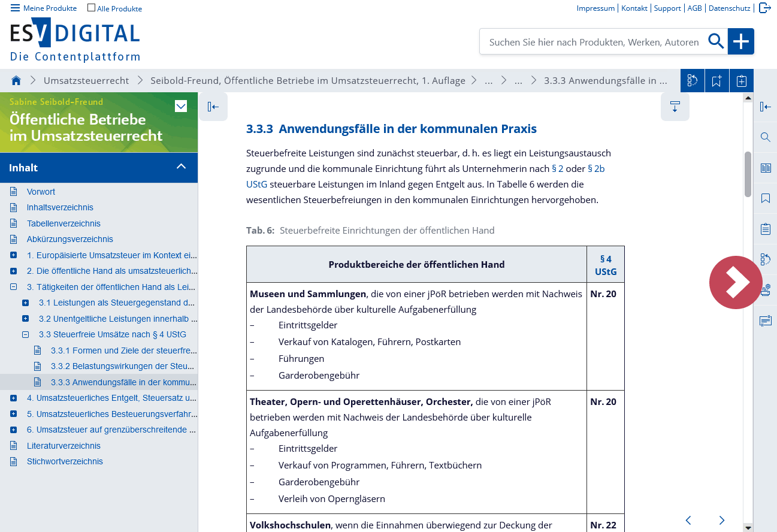This screenshot has height=532, width=777.
Task: Collapse the Inhalt panel chevron
Action: click(182, 167)
